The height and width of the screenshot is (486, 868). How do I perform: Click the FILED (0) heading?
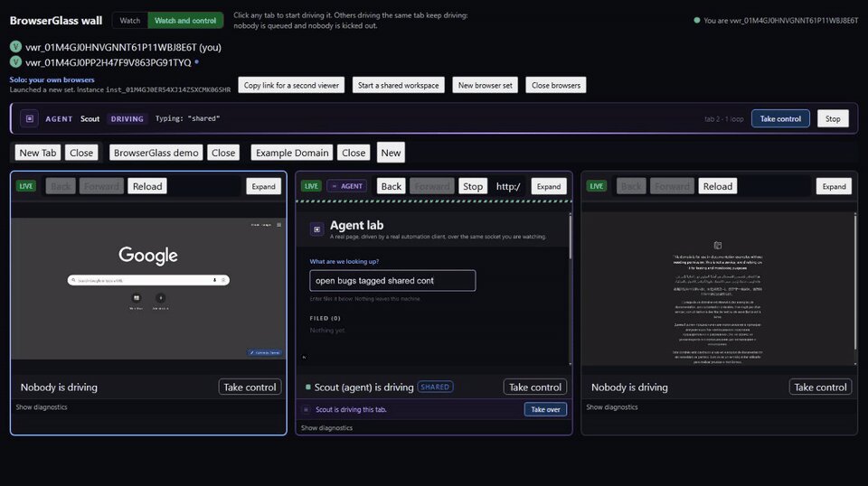coord(325,319)
